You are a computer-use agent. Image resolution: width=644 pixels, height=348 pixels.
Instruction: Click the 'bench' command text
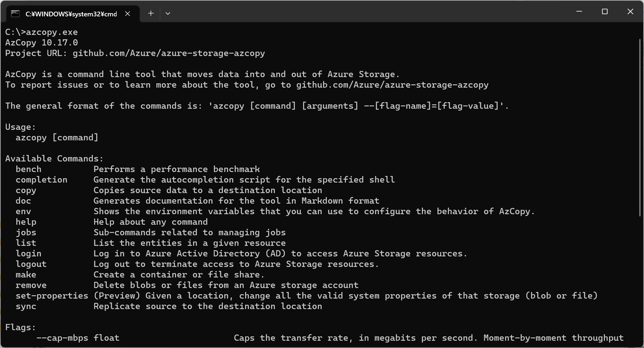28,169
